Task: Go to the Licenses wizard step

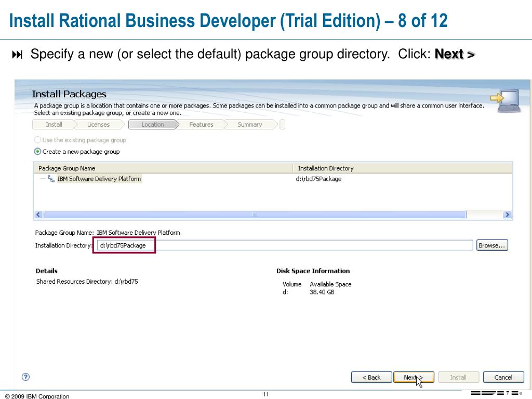Action: tap(98, 125)
